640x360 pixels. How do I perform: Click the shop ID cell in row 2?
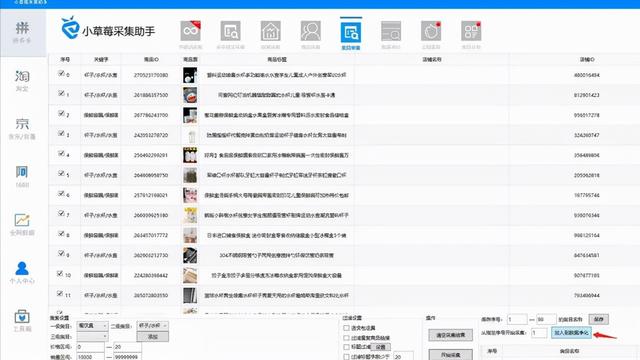pos(587,115)
